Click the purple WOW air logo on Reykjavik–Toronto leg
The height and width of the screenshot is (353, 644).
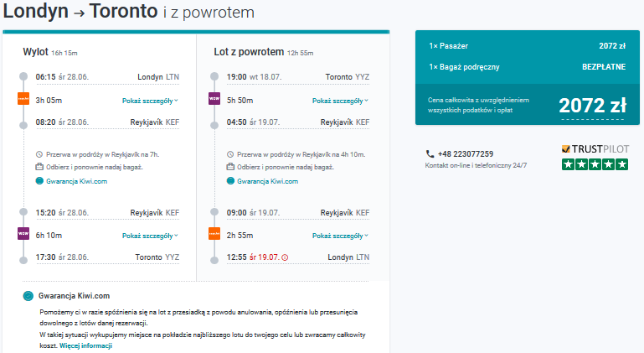23,233
